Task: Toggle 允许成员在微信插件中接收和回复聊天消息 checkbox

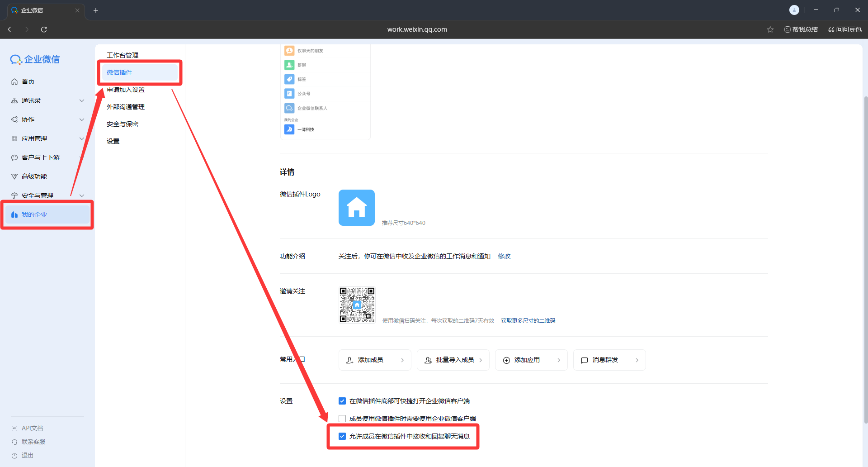Action: [x=342, y=436]
